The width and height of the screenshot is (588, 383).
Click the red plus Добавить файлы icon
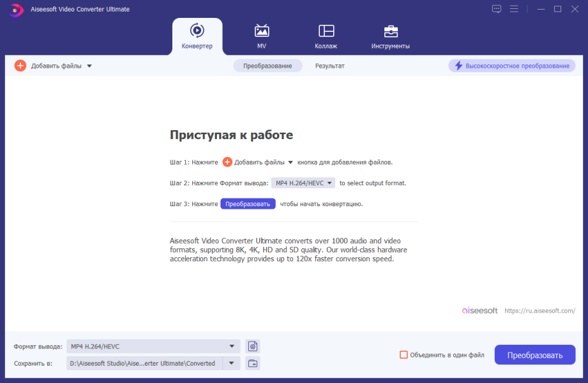click(20, 66)
